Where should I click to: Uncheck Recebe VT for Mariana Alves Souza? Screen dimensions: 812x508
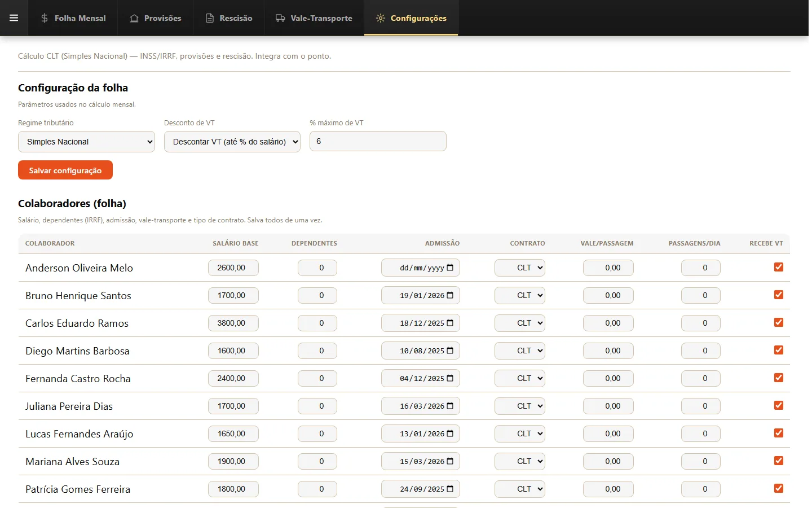click(x=779, y=461)
